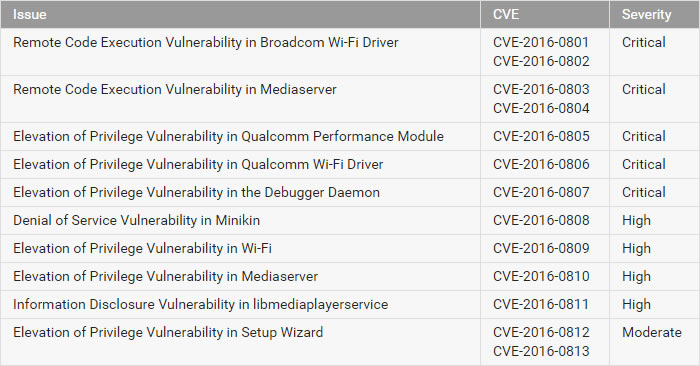Image resolution: width=700 pixels, height=366 pixels.
Task: Select the Broadcom Wi-Fi Driver vulnerability row
Action: pyautogui.click(x=350, y=52)
